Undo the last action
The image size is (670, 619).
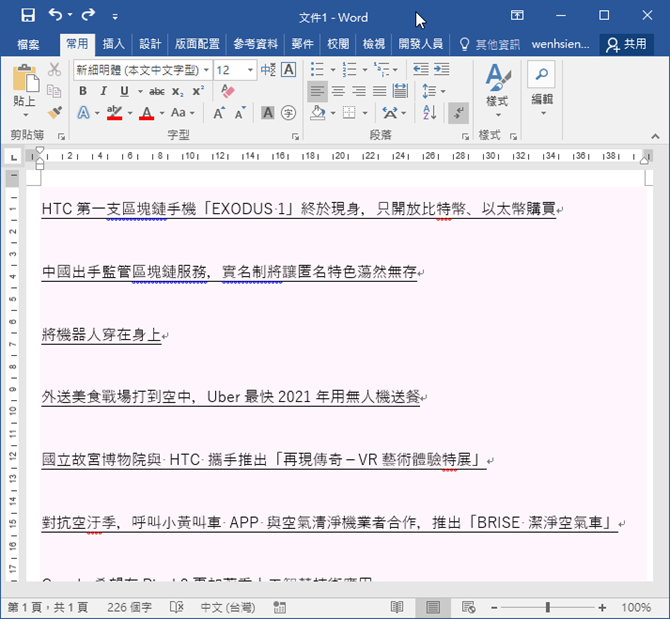click(56, 15)
